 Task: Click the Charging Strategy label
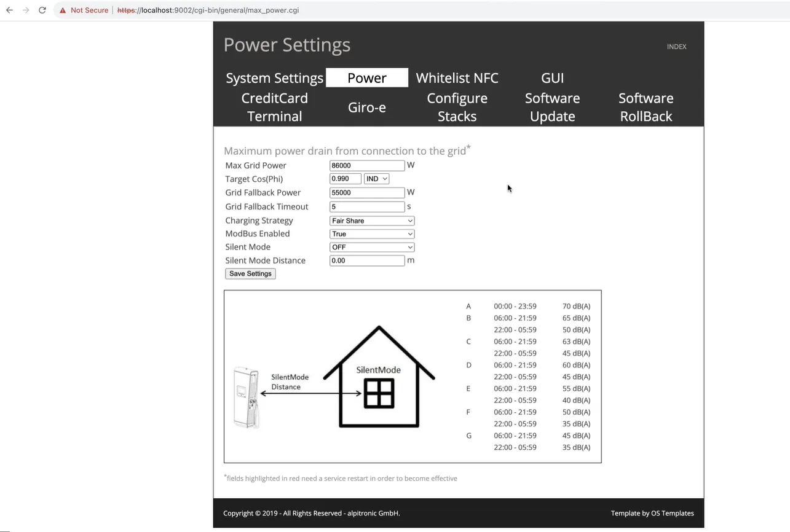(x=259, y=221)
